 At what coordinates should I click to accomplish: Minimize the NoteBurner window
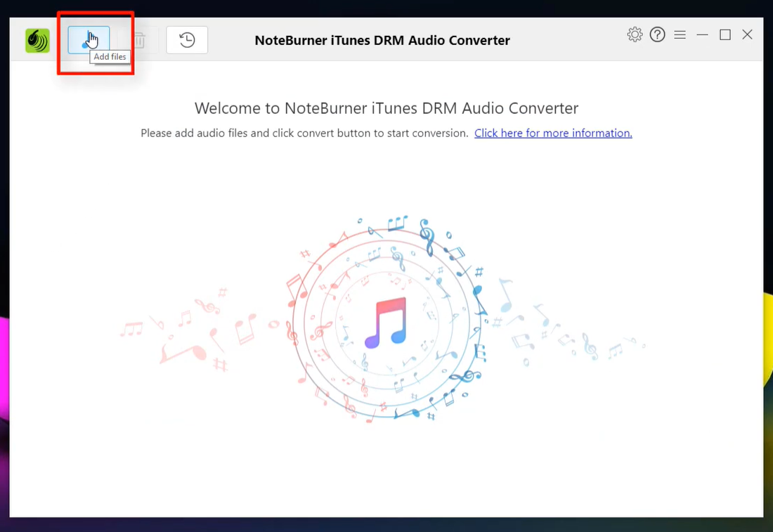(702, 34)
